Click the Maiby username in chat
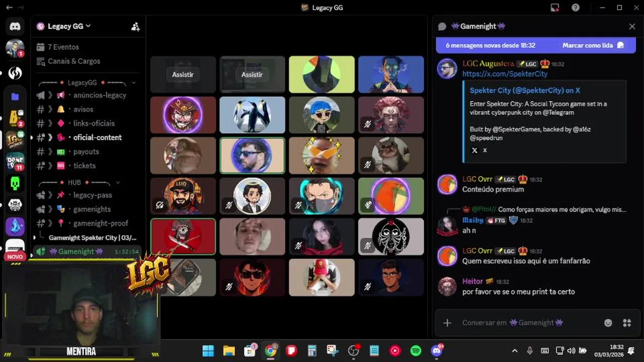 (x=472, y=220)
